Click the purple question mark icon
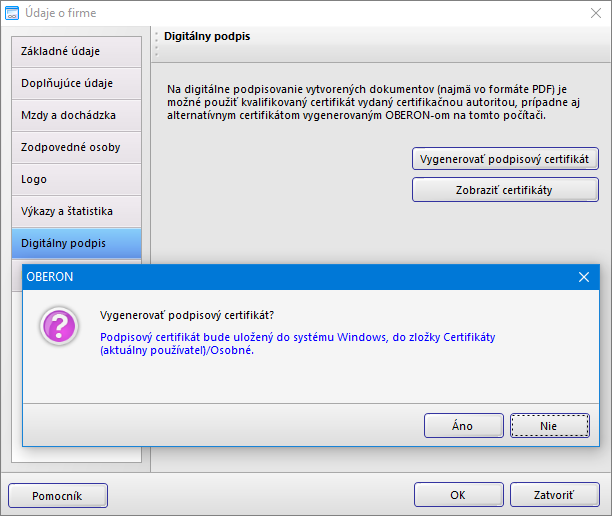This screenshot has height=516, width=612. [x=59, y=326]
